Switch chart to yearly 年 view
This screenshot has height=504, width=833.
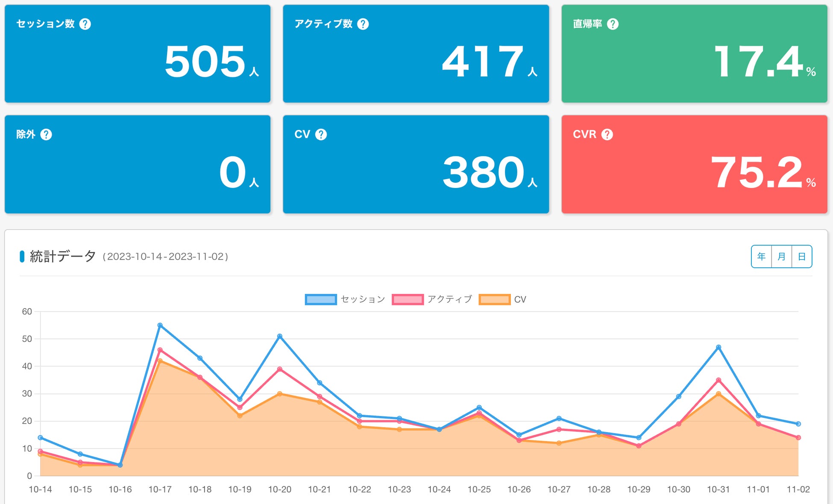(x=761, y=257)
